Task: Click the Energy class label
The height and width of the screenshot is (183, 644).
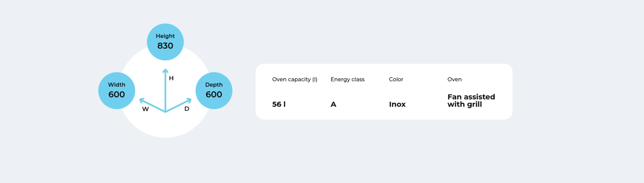Action: pos(347,79)
